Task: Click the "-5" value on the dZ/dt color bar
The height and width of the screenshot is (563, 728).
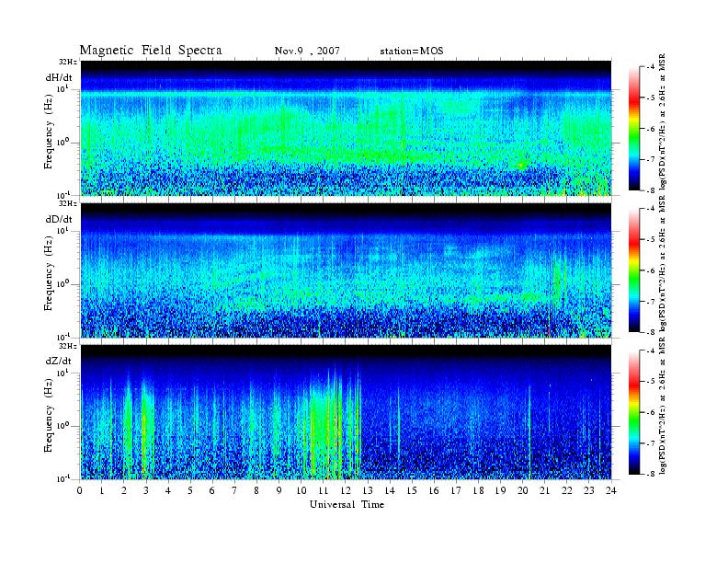Action: coord(651,382)
